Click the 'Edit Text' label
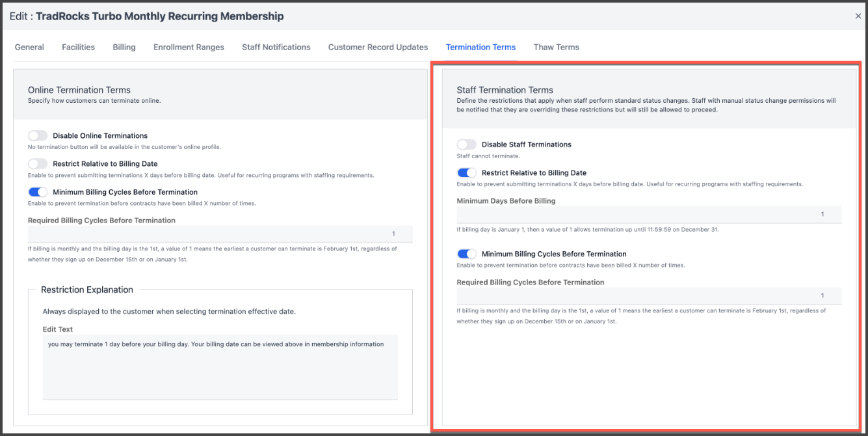 58,329
